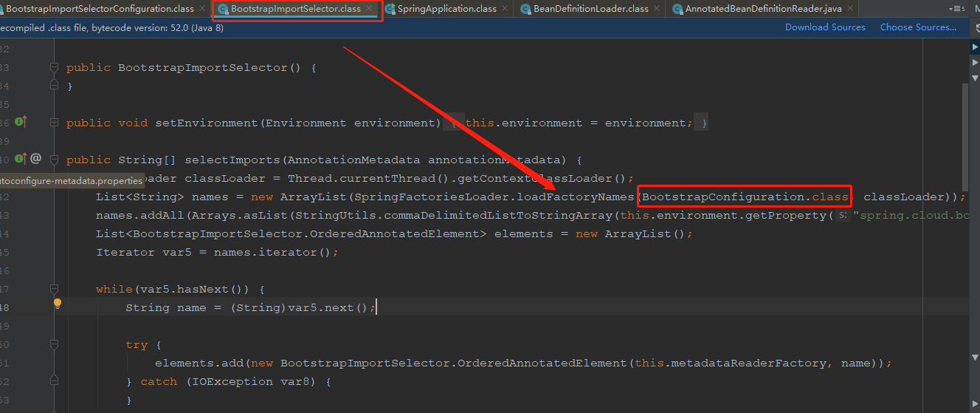Viewport: 980px width, 413px height.
Task: Collapse the while loop fold marker
Action: 54,289
